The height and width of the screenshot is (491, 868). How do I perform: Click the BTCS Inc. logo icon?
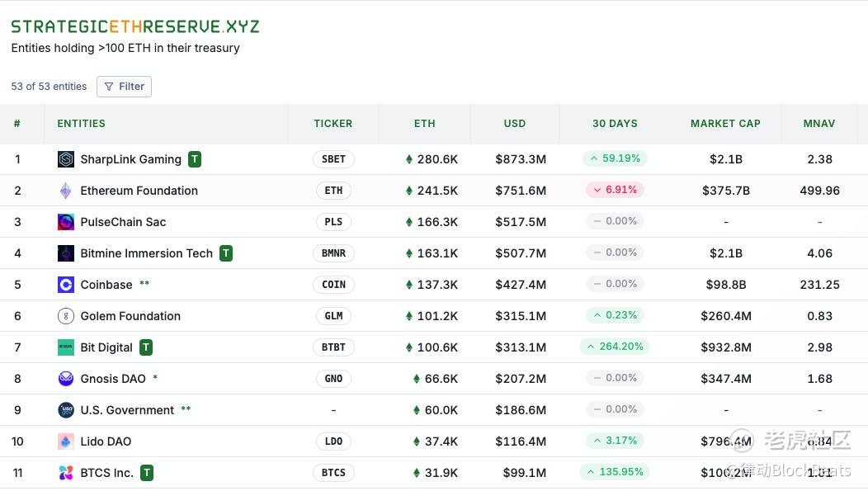click(x=66, y=473)
